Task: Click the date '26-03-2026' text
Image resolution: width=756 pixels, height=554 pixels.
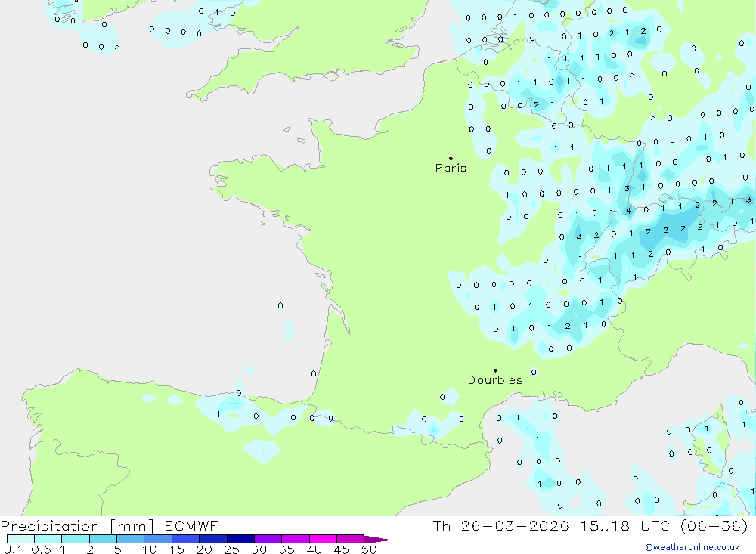Action: tap(515, 526)
